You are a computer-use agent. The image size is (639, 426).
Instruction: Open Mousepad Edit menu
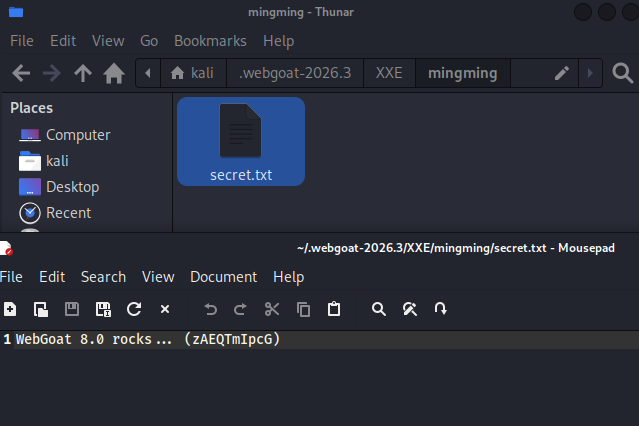[52, 277]
